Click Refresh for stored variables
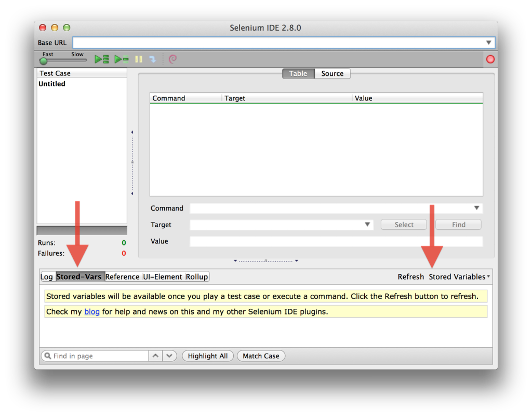This screenshot has height=417, width=532. 411,277
